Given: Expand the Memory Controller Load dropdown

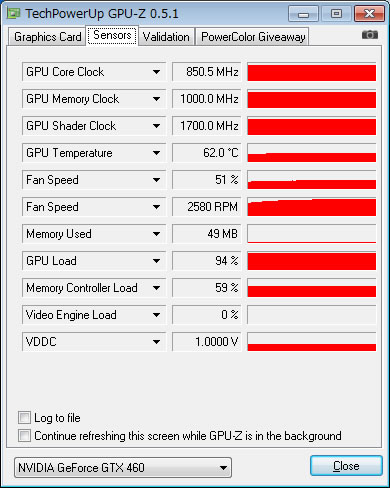Looking at the screenshot, I should click(156, 288).
